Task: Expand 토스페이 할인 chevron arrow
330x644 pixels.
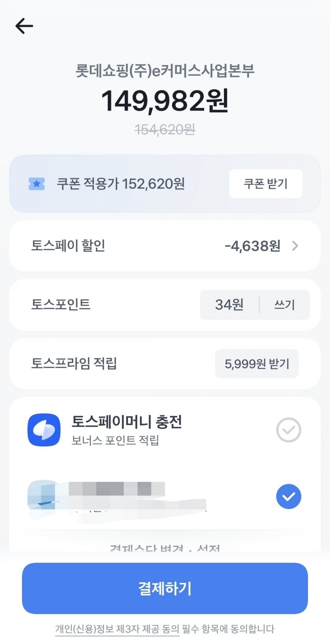Action: [295, 246]
